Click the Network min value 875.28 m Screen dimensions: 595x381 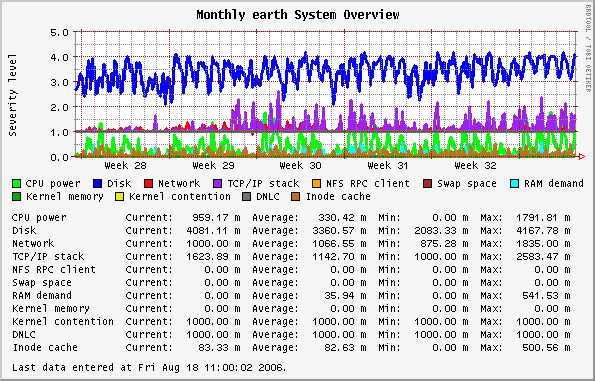(x=444, y=244)
